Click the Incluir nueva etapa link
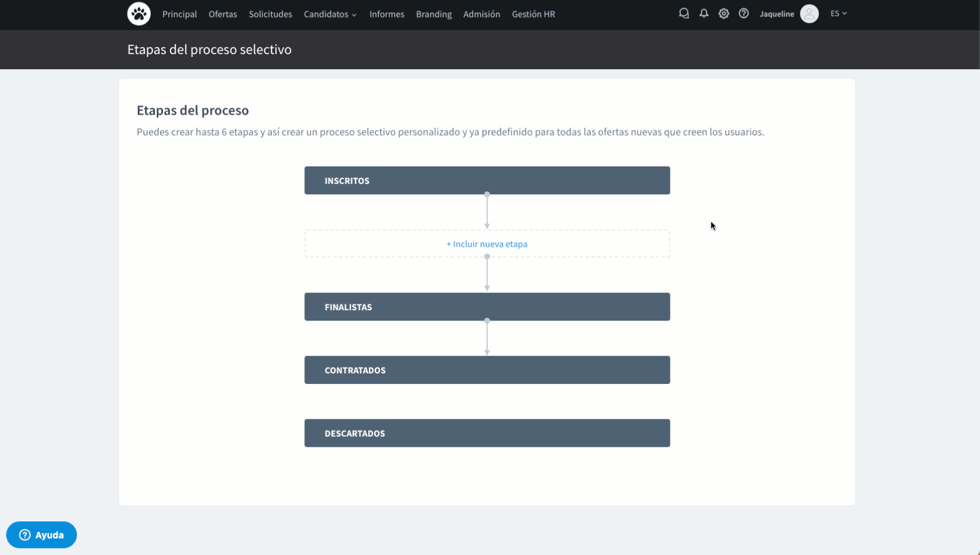Screen dimensions: 980x555 [x=487, y=244]
